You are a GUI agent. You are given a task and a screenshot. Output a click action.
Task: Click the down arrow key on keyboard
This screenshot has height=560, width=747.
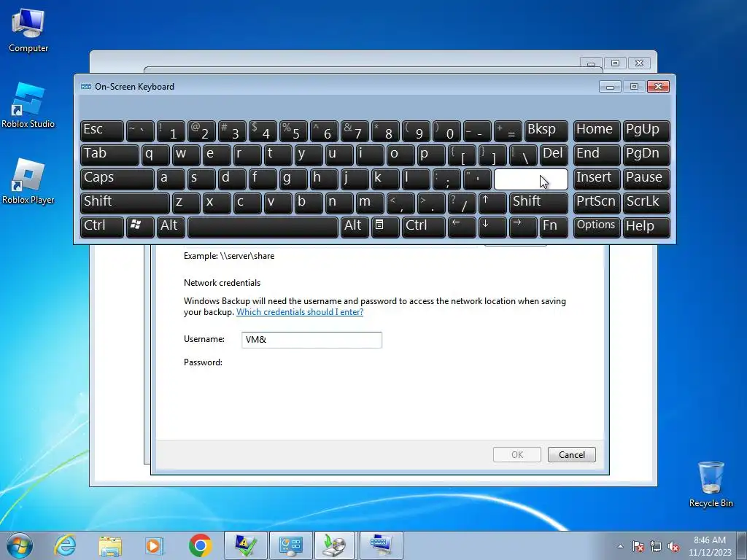coord(492,227)
